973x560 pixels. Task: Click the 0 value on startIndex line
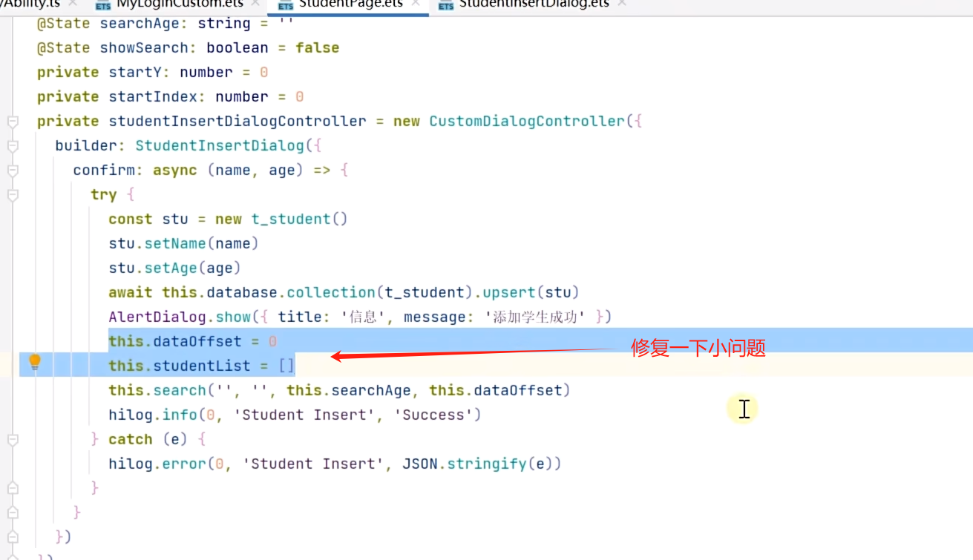coord(300,96)
